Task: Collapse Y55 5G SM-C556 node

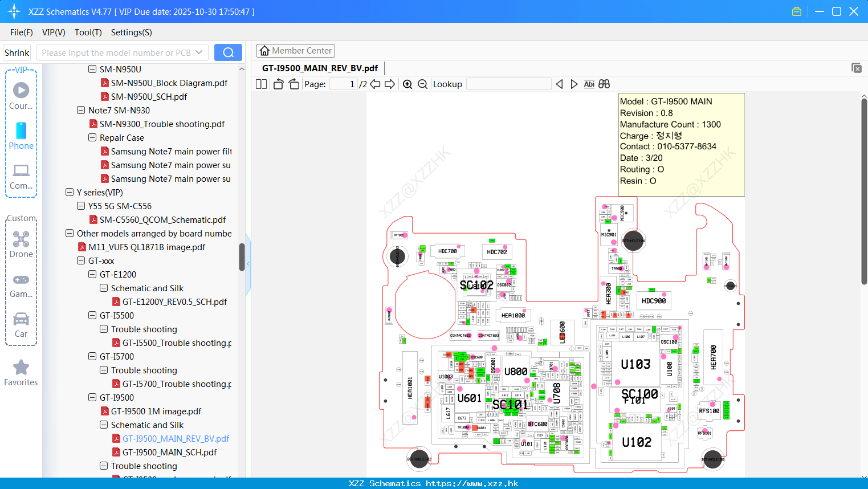Action: click(81, 206)
